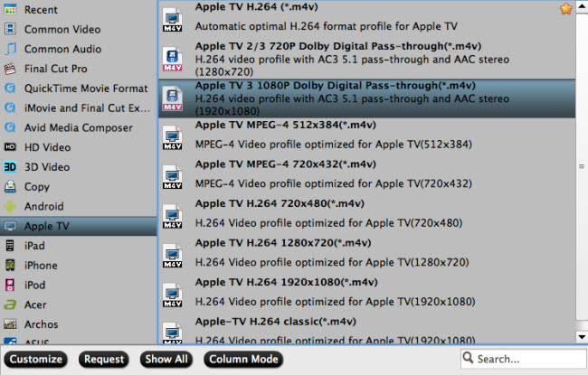Click the Common Video film icon

(10, 29)
